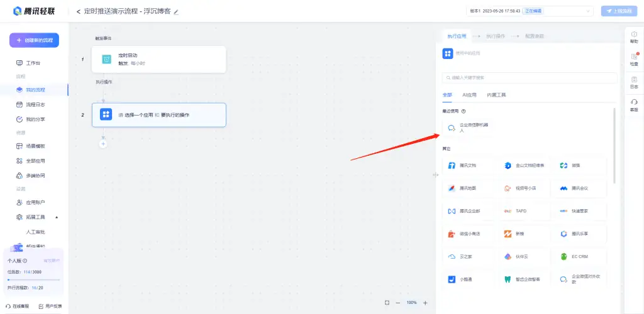This screenshot has width=644, height=314.
Task: Select the 企业微信群机器人 app
Action: point(469,127)
